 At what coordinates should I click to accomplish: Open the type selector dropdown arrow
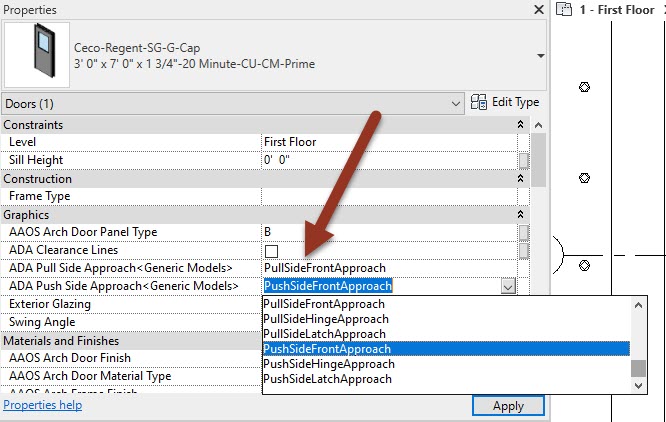click(x=540, y=56)
